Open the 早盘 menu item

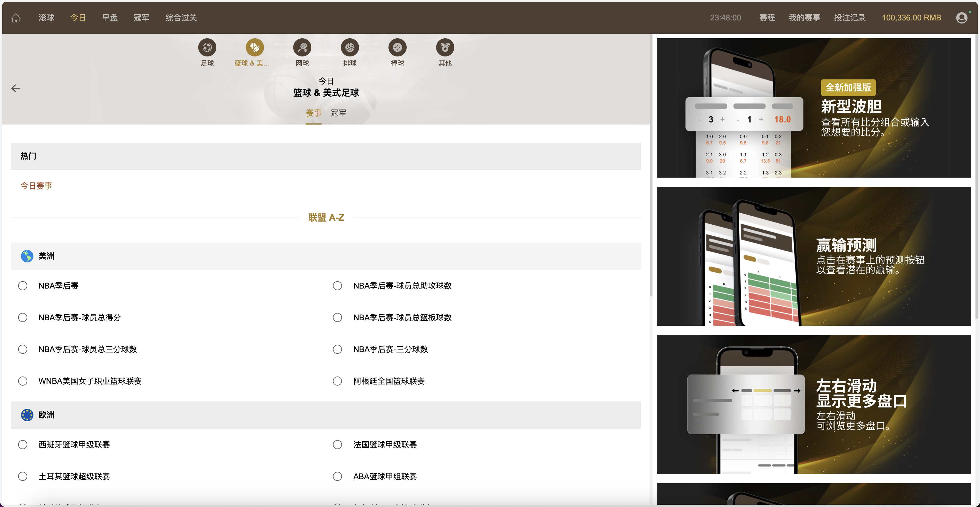[109, 18]
